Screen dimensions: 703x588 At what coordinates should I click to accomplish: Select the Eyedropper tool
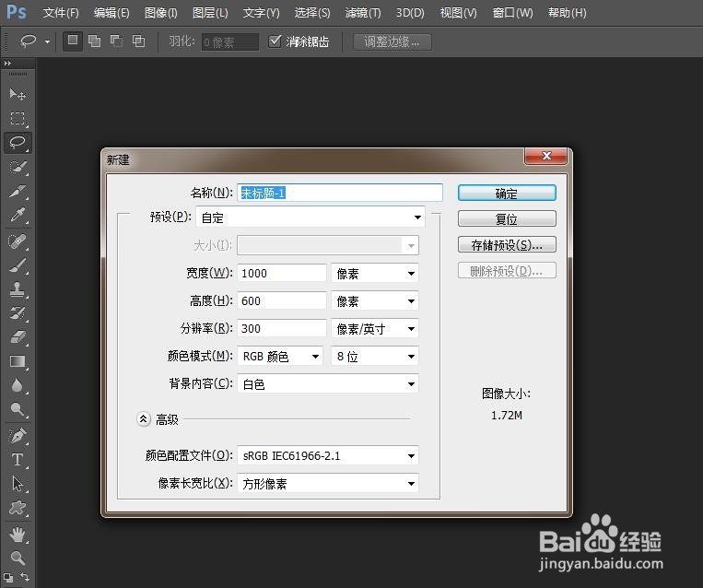[18, 216]
